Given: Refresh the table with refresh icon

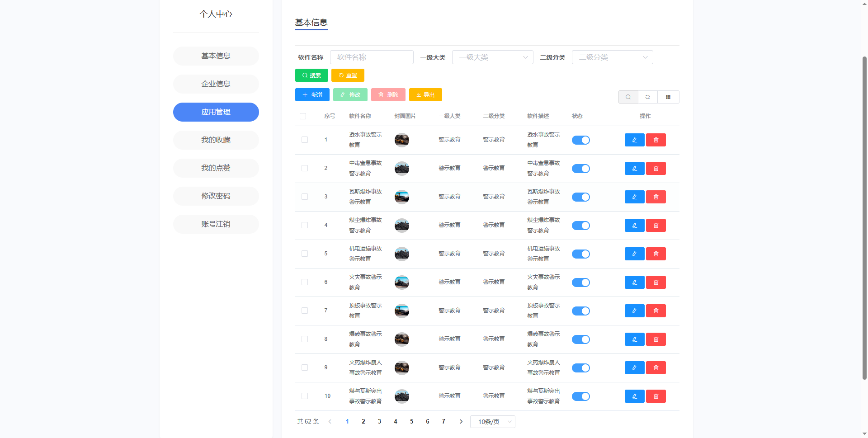Looking at the screenshot, I should (648, 97).
